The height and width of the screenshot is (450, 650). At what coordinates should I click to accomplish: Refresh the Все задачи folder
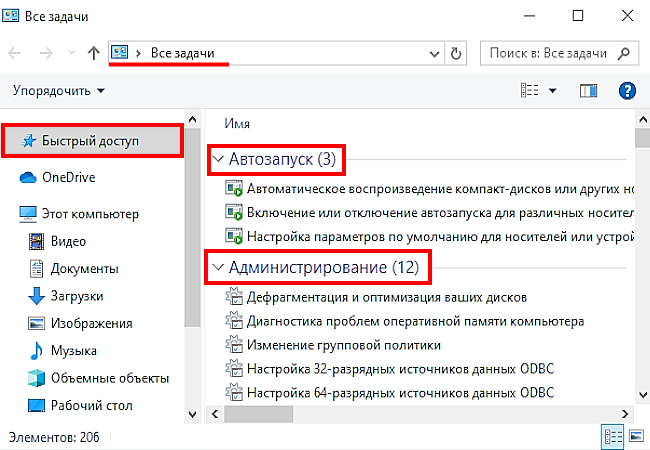[x=456, y=53]
